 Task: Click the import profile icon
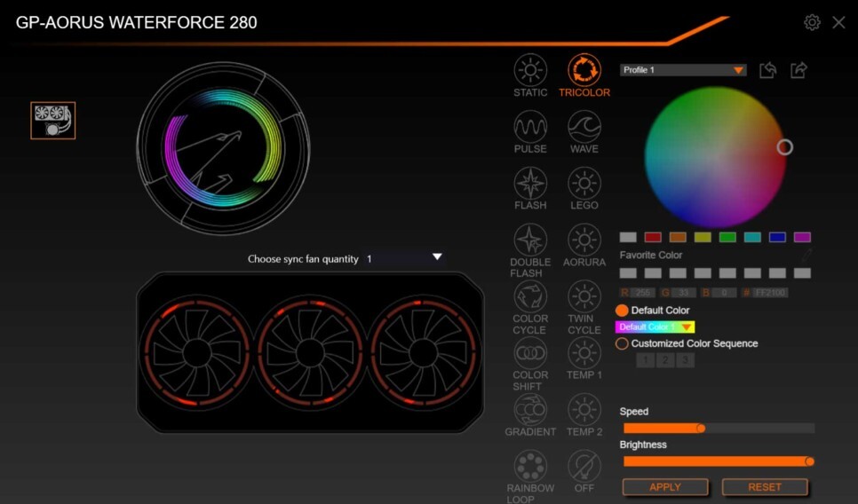pos(767,70)
